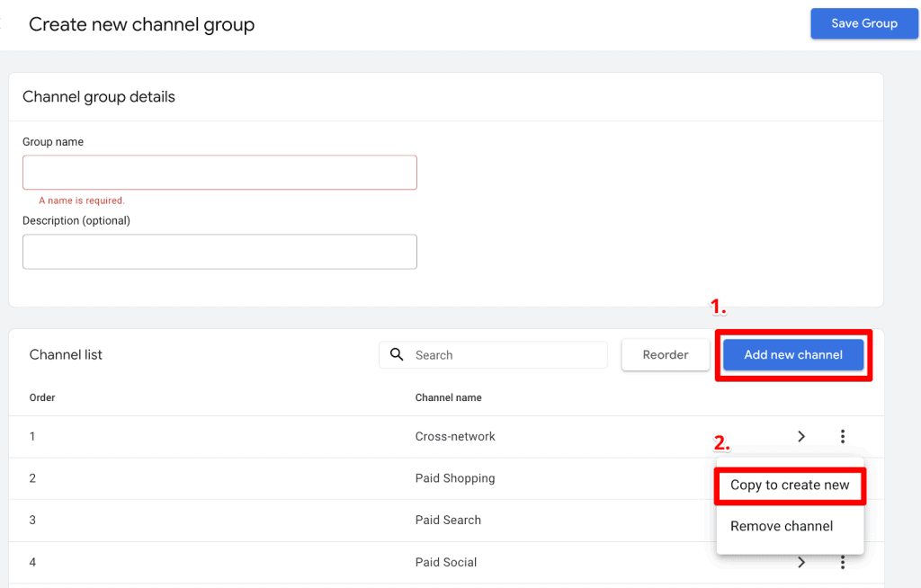Viewport: 921px width, 588px height.
Task: Choose Copy to create new
Action: [790, 486]
